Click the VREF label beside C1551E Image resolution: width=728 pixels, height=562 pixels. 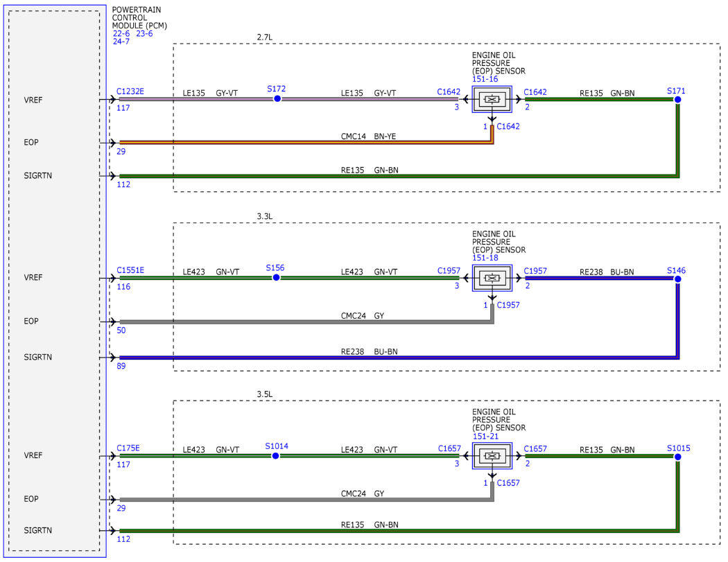point(33,277)
